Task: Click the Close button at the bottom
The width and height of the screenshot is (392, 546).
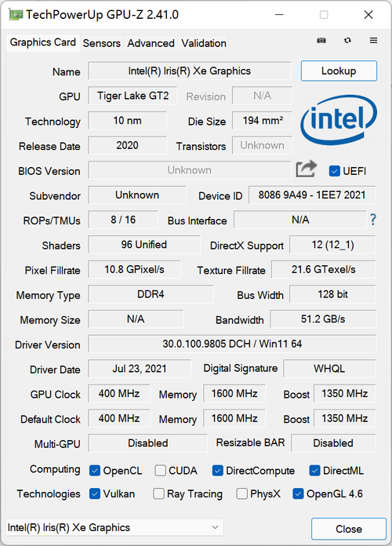Action: (349, 529)
